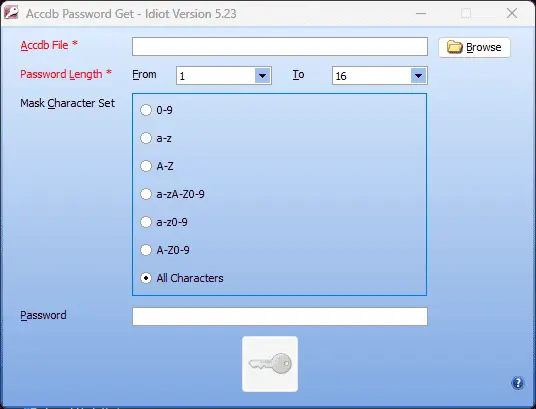Click the To label
This screenshot has width=536, height=409.
coord(298,75)
